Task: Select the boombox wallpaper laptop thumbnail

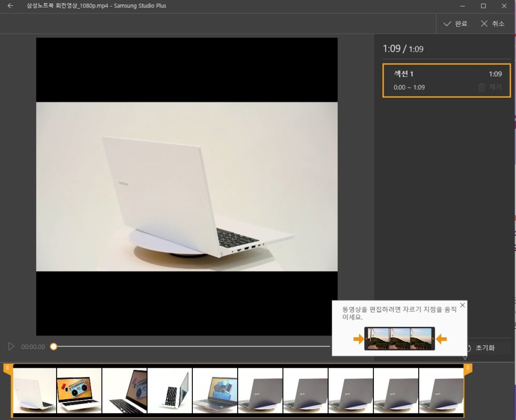Action: [x=79, y=391]
